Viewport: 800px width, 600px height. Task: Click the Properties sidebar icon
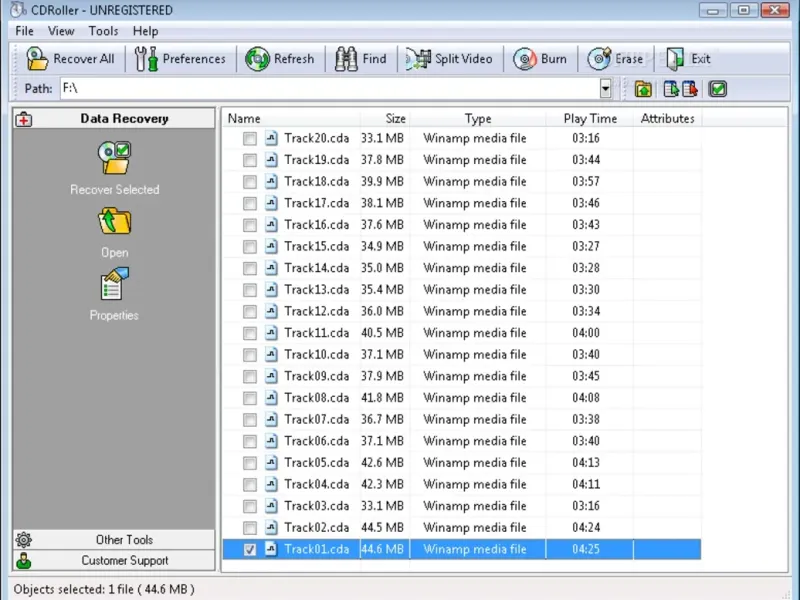click(x=114, y=284)
